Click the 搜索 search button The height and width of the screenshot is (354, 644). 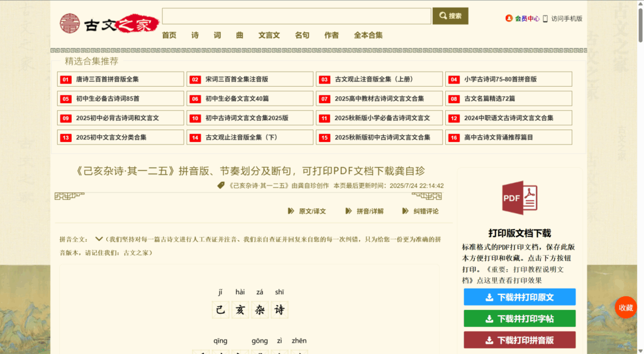pyautogui.click(x=450, y=16)
